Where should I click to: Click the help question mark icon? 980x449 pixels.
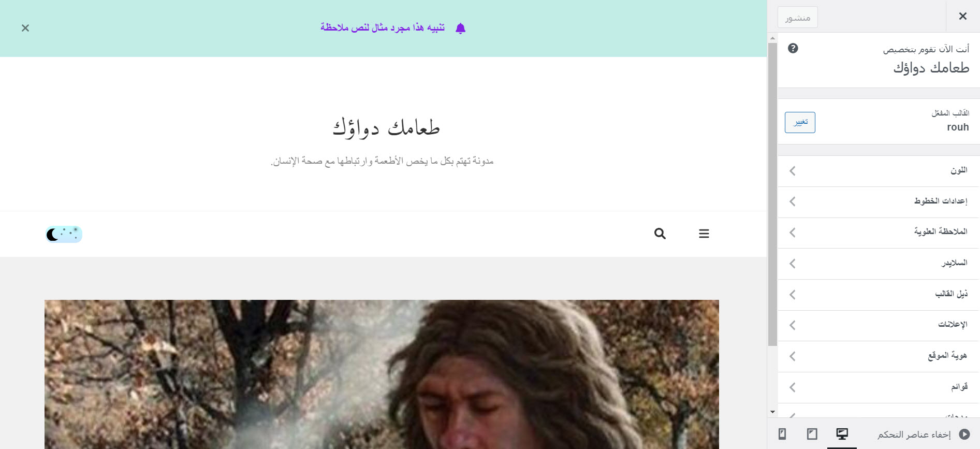tap(793, 48)
